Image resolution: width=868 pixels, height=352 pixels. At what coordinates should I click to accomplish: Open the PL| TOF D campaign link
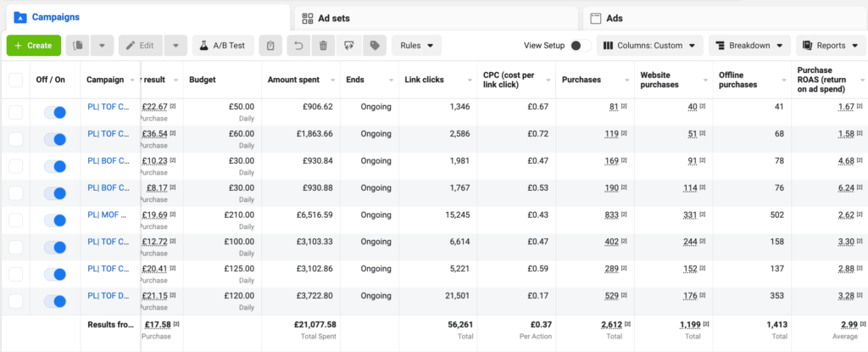point(108,295)
